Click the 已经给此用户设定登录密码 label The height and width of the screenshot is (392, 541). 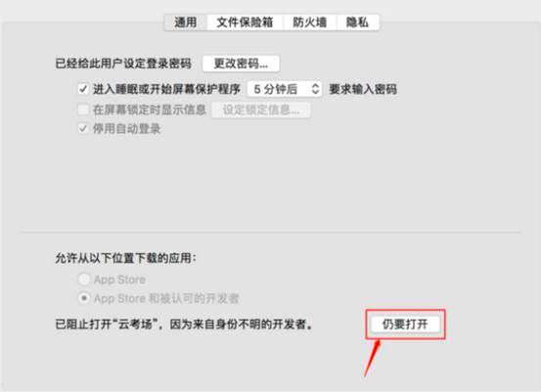click(x=123, y=64)
